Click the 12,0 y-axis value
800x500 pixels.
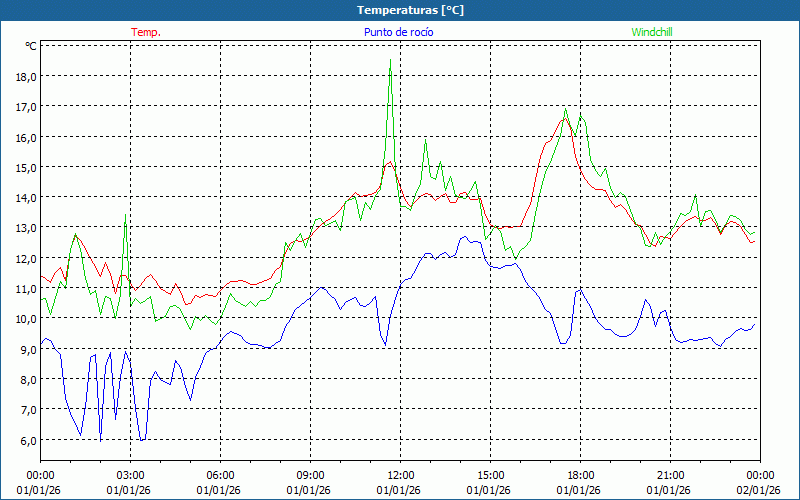point(25,258)
